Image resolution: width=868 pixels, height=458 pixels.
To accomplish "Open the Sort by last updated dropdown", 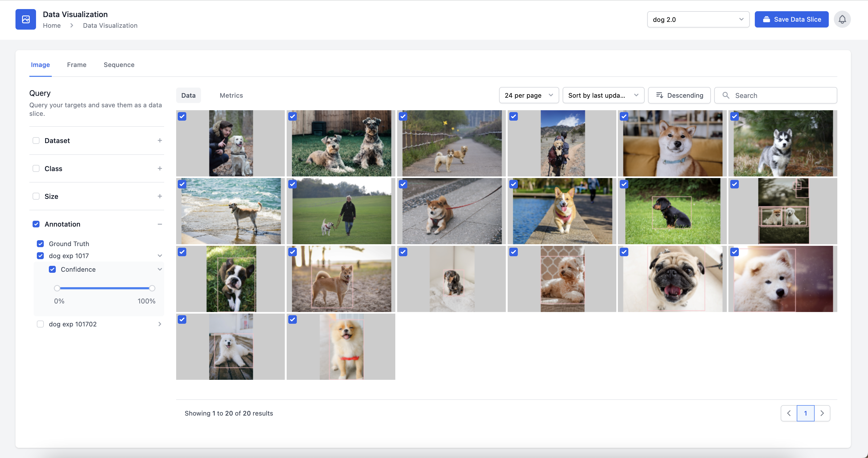I will [603, 95].
